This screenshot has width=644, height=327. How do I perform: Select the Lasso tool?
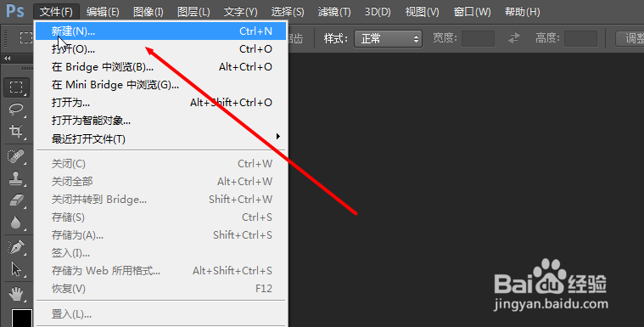click(16, 110)
